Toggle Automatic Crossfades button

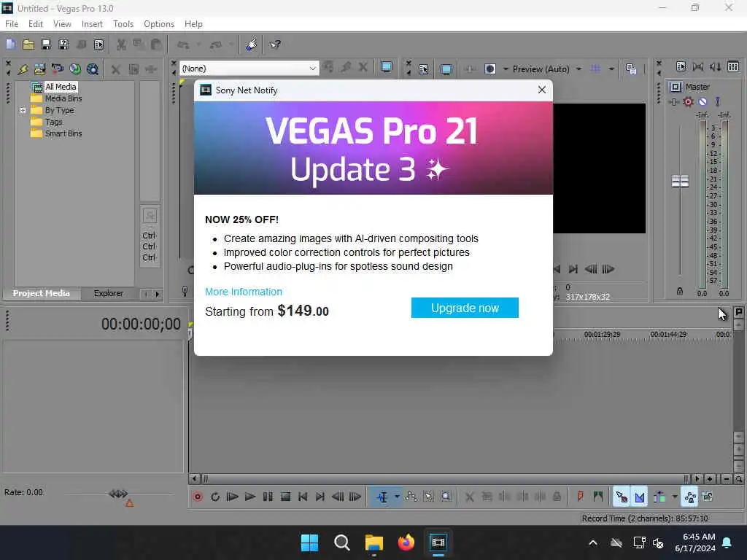pyautogui.click(x=639, y=497)
